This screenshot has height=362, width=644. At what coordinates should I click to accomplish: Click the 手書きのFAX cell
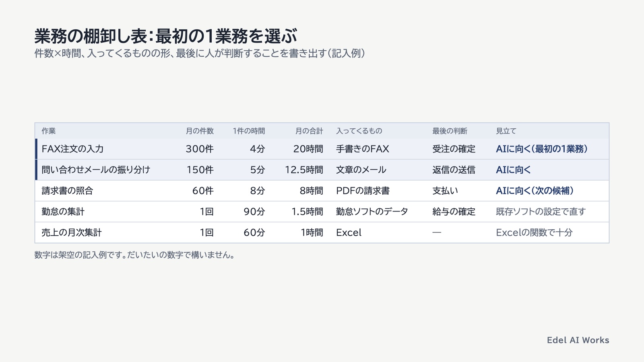pyautogui.click(x=363, y=149)
